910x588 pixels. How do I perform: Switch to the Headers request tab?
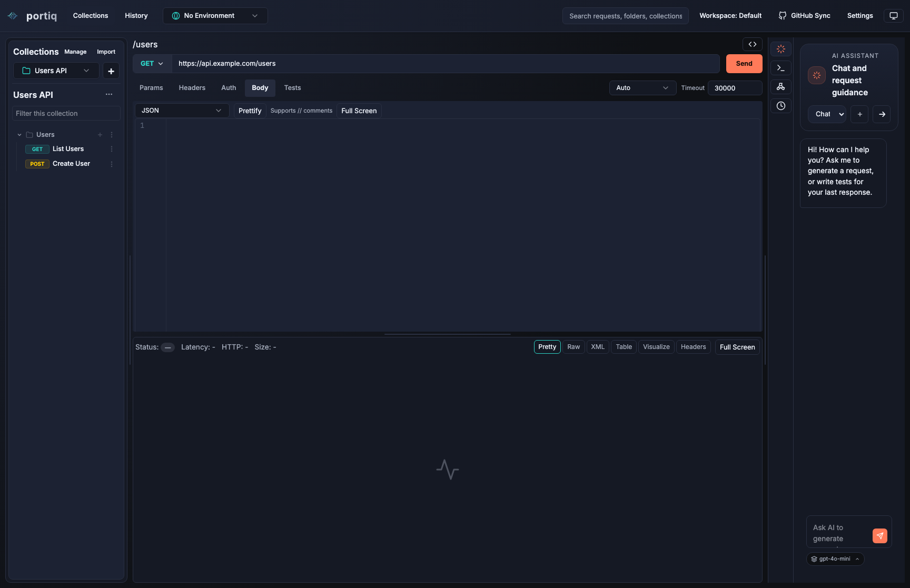[x=192, y=88]
